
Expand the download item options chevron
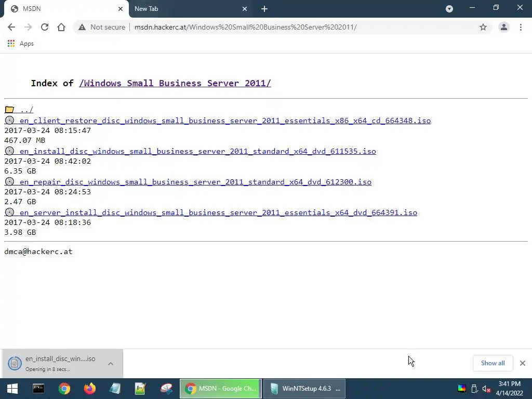(111, 363)
